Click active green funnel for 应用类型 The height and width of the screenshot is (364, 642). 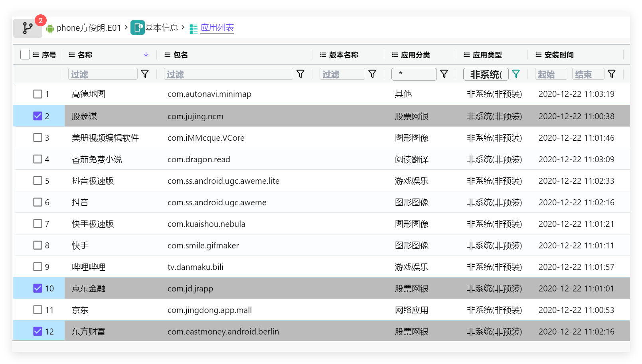click(x=516, y=74)
